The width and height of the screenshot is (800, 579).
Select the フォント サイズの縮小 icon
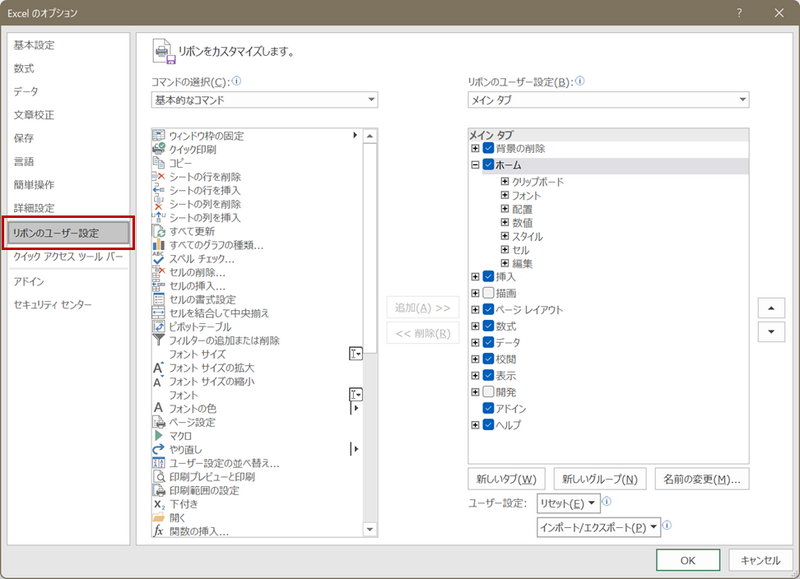pos(159,381)
